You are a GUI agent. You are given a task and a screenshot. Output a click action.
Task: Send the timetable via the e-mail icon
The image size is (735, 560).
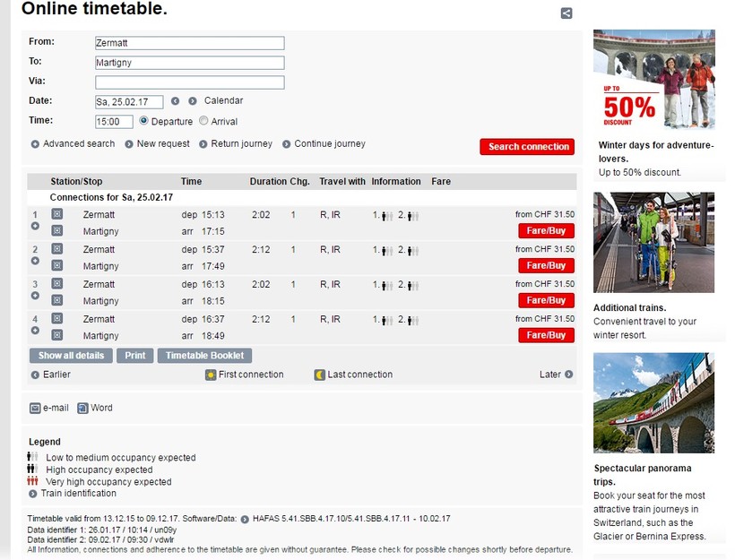[35, 409]
